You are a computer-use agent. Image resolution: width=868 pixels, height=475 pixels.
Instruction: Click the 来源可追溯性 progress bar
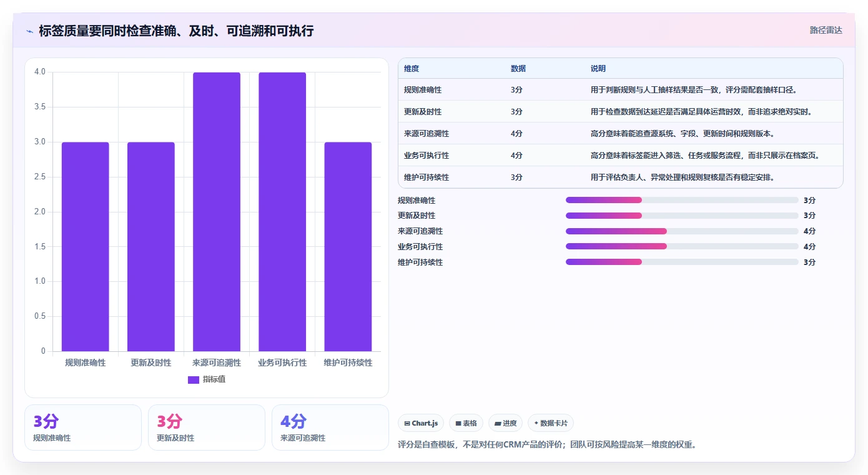(682, 231)
